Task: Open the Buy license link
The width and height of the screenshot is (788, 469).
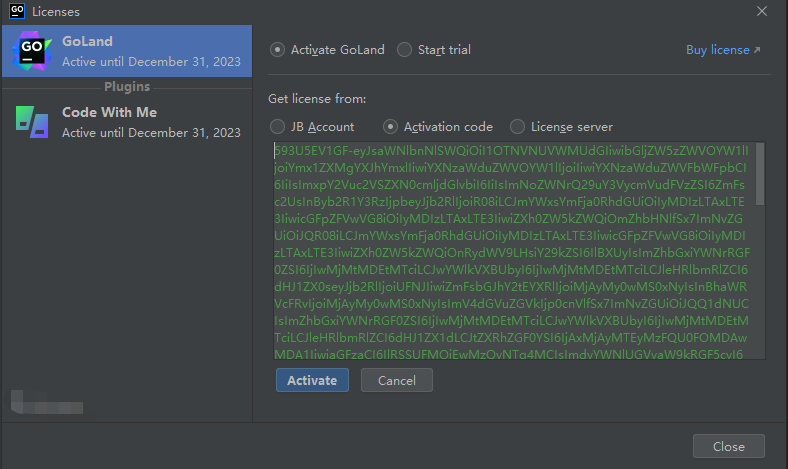Action: 717,50
